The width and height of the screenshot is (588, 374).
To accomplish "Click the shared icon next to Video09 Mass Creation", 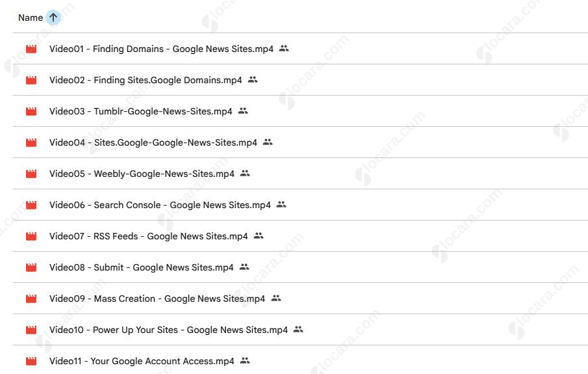I will [x=276, y=299].
